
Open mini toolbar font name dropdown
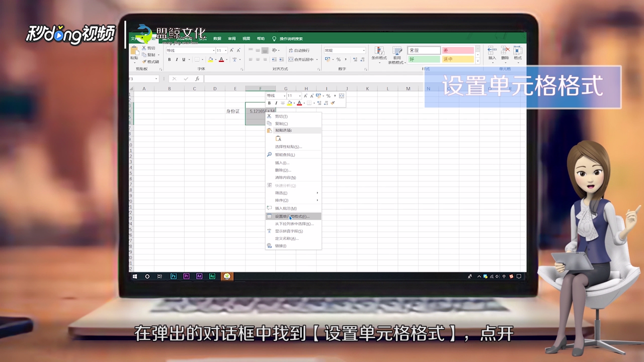(x=284, y=96)
